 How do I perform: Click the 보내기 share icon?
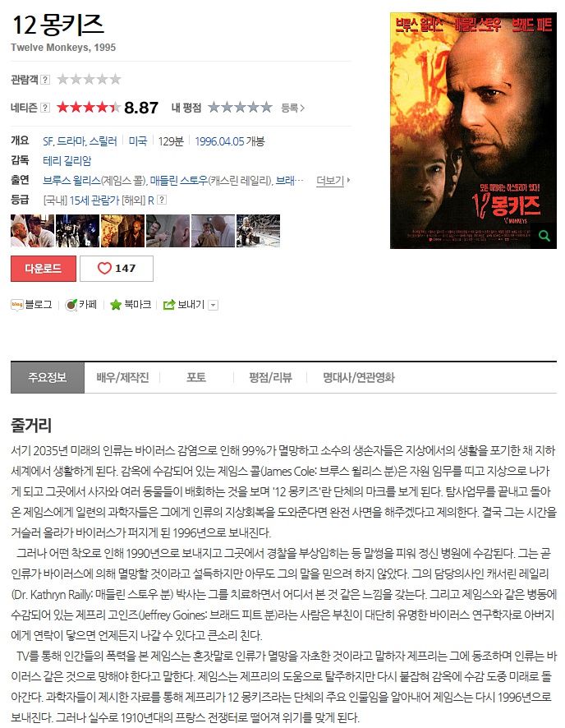(169, 305)
